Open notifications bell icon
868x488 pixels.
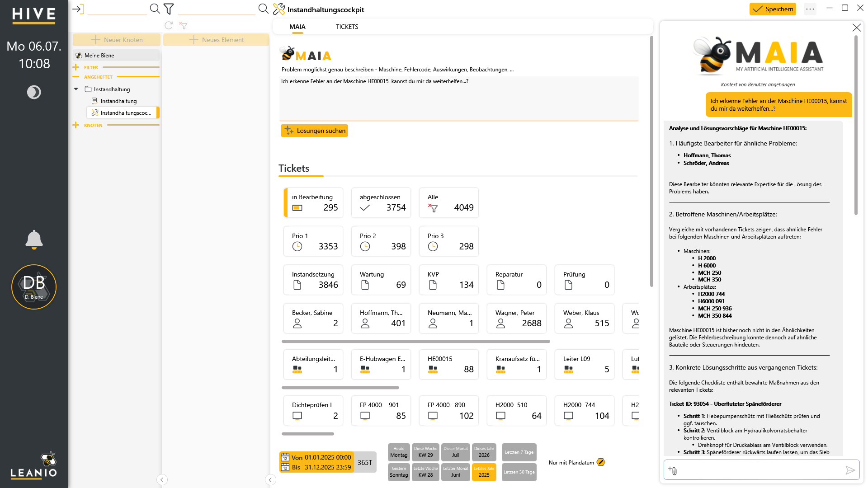(x=34, y=239)
